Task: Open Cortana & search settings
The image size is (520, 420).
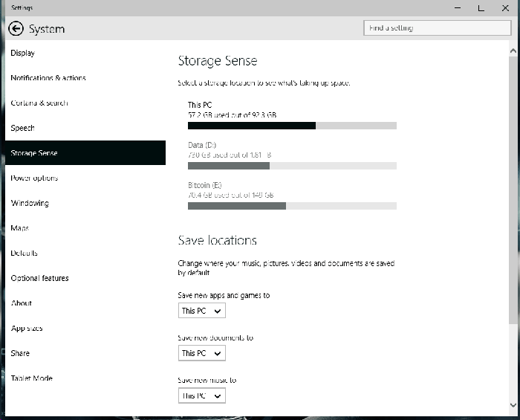Action: pyautogui.click(x=39, y=103)
